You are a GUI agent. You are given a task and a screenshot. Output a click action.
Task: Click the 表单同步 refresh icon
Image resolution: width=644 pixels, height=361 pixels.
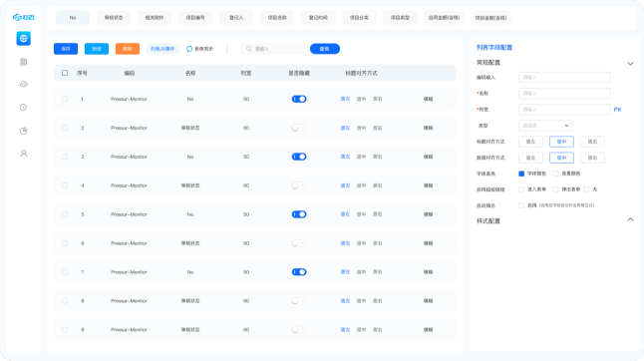click(189, 49)
